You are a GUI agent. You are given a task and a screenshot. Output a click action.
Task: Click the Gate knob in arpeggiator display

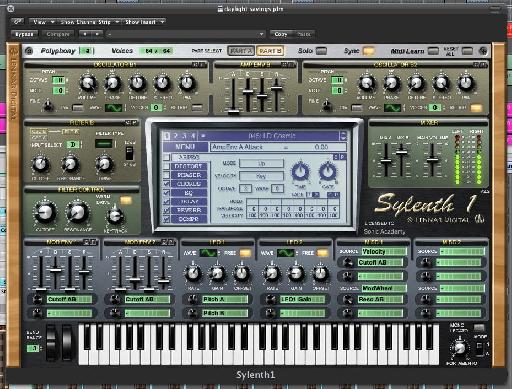[328, 172]
